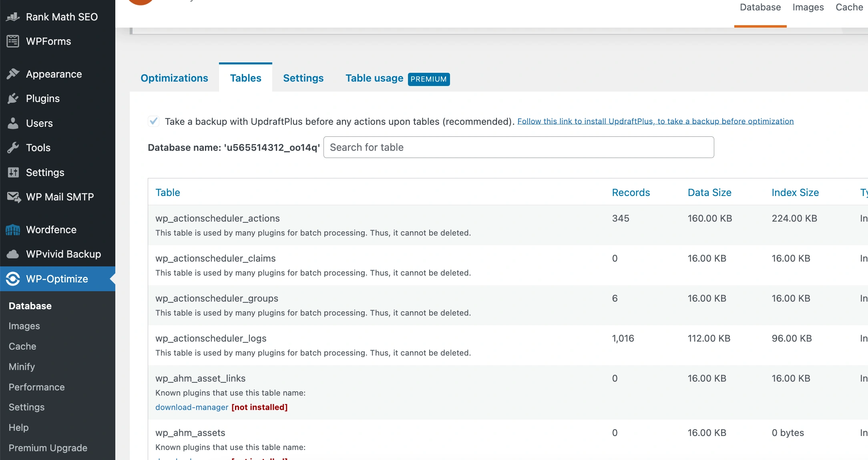Click the Appearance paintbrush icon
Screen dimensions: 868x460
click(x=13, y=74)
